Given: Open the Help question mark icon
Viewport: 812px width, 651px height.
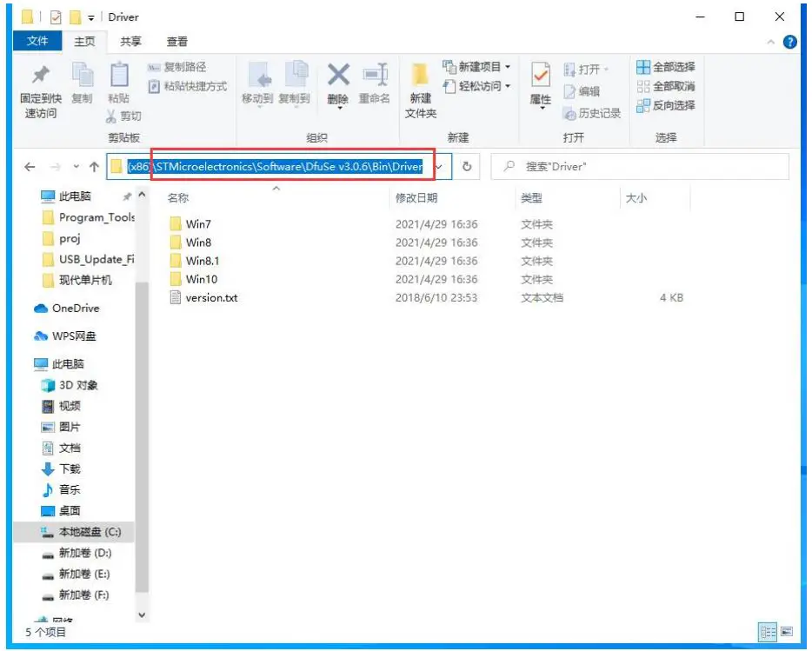Looking at the screenshot, I should (x=790, y=42).
